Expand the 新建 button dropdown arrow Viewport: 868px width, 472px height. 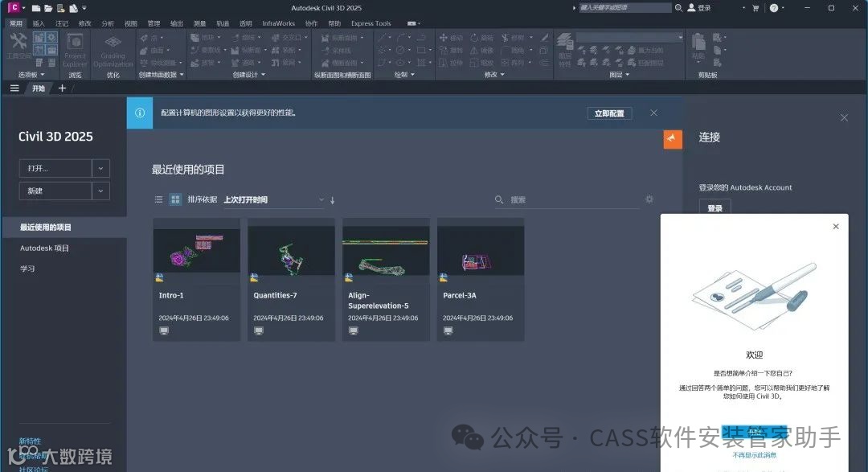pos(100,191)
